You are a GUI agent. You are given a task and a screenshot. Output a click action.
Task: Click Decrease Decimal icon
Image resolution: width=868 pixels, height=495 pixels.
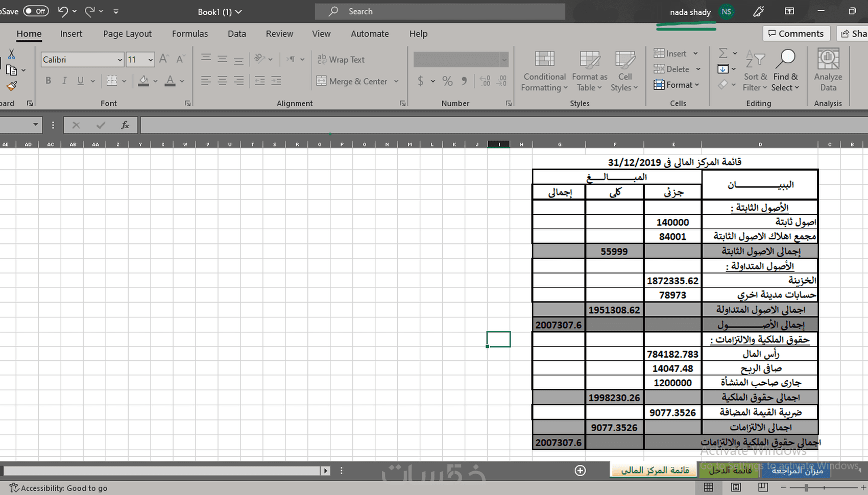tap(502, 81)
